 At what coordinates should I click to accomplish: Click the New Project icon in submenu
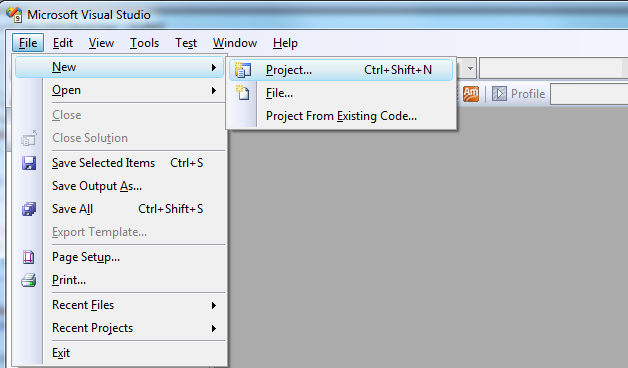tap(243, 70)
